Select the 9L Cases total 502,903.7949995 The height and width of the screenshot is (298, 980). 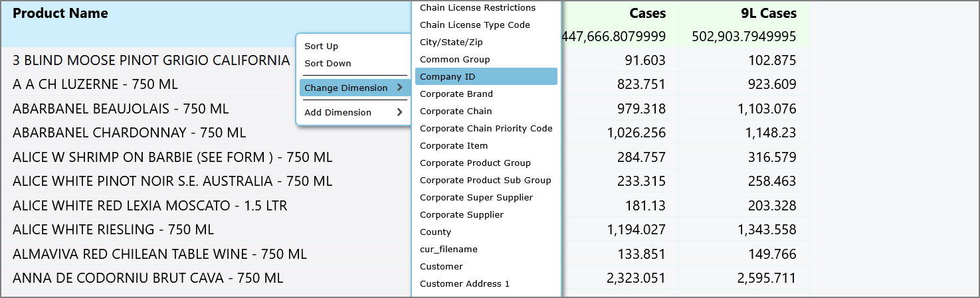point(743,37)
